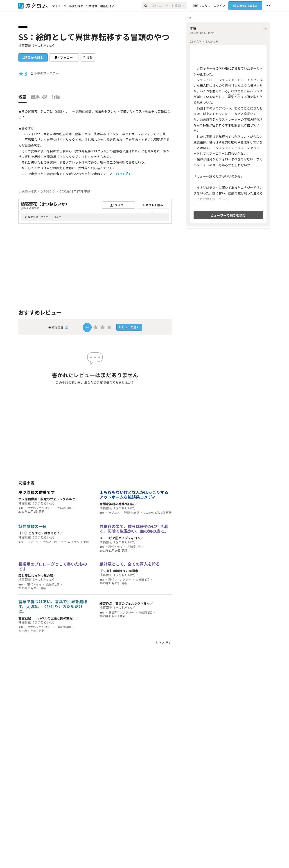The width and height of the screenshot is (289, 868).
Task: Open related novel 【SS版】魂魄狩りの赤頭巾
Action: (x=119, y=571)
